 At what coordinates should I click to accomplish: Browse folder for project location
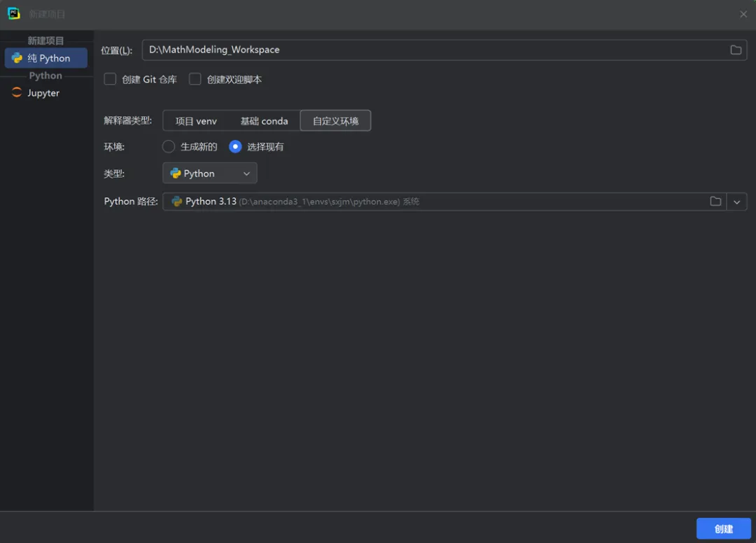pyautogui.click(x=736, y=50)
